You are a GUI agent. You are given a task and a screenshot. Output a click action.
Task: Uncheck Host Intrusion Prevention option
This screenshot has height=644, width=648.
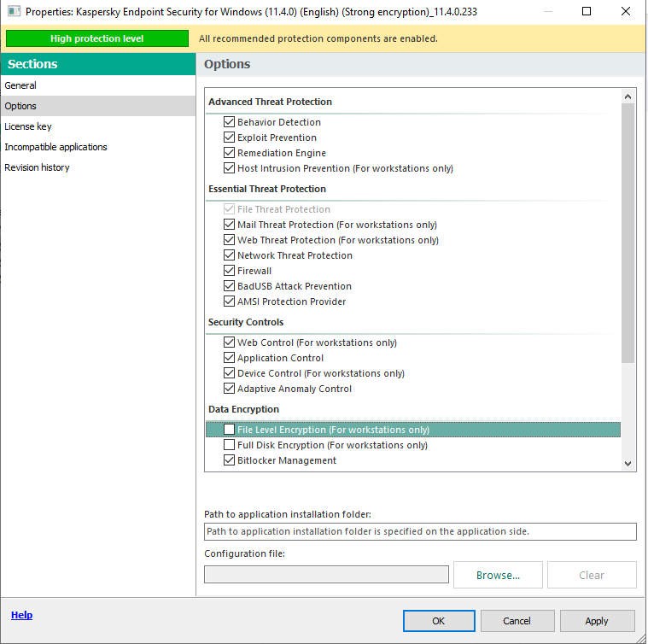tap(229, 167)
